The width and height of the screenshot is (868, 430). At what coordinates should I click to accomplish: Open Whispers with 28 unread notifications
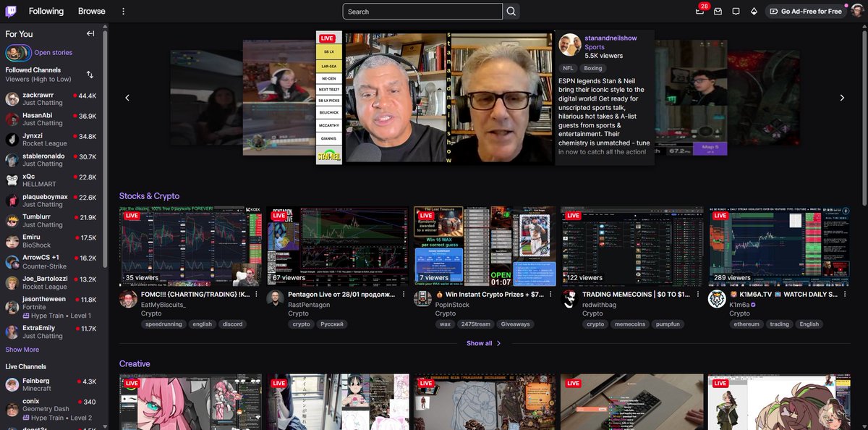pyautogui.click(x=699, y=11)
